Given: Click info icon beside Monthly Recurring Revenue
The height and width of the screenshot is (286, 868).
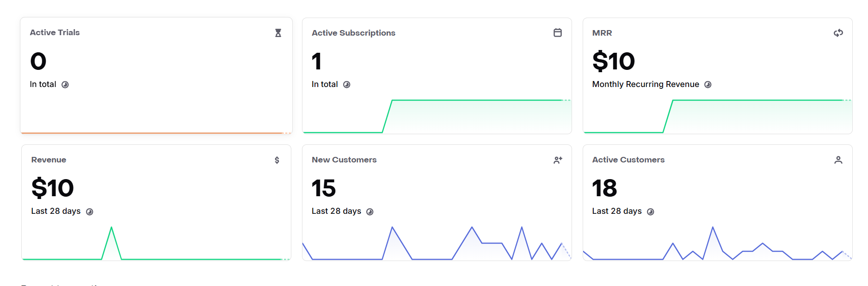Looking at the screenshot, I should click(708, 85).
